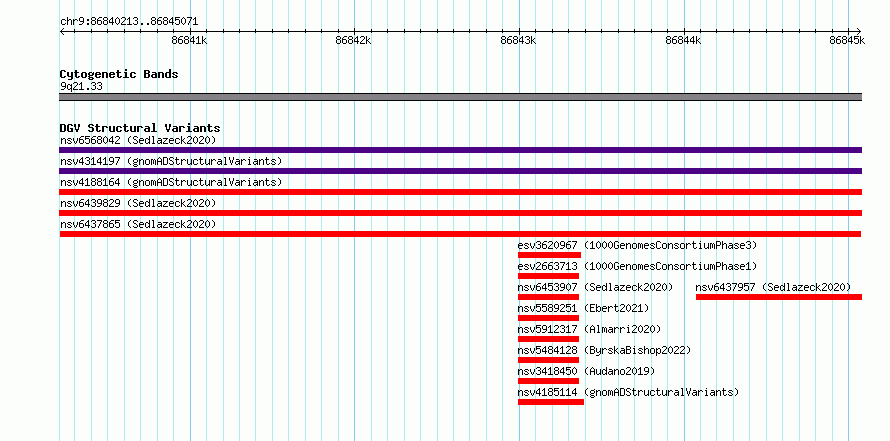The height and width of the screenshot is (441, 890).
Task: Click the 86842k ruler mark
Action: (x=354, y=40)
